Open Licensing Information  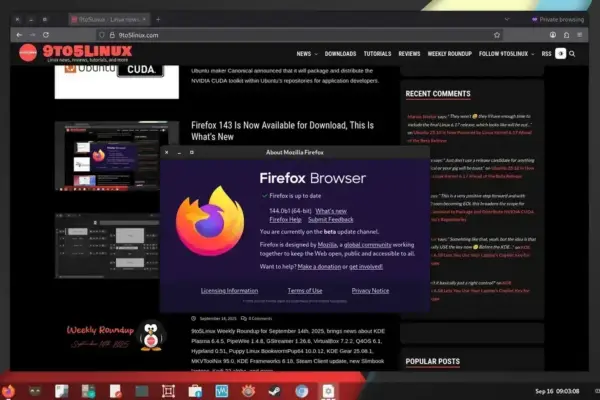pyautogui.click(x=230, y=291)
